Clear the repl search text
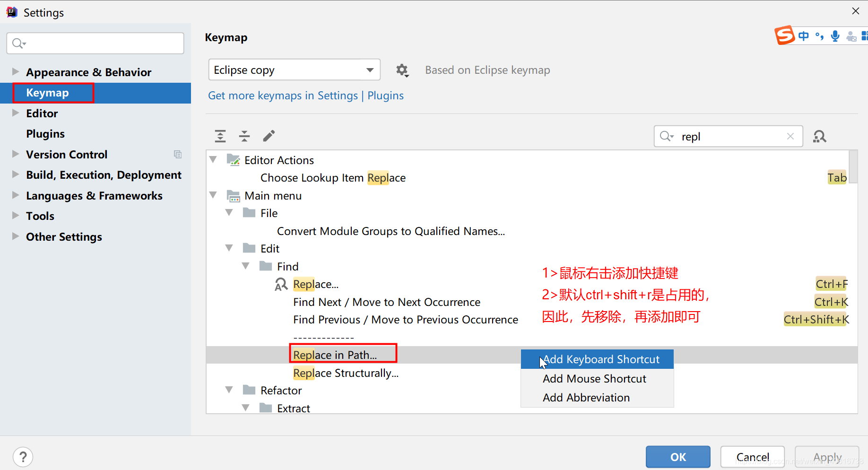Image resolution: width=868 pixels, height=470 pixels. 790,136
